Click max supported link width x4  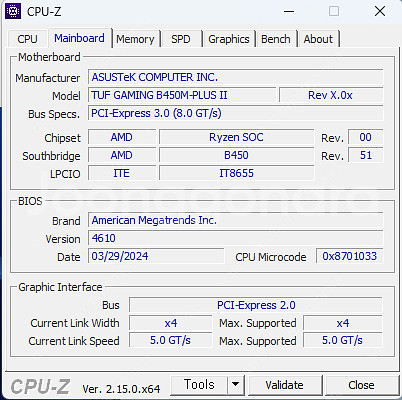pyautogui.click(x=343, y=323)
